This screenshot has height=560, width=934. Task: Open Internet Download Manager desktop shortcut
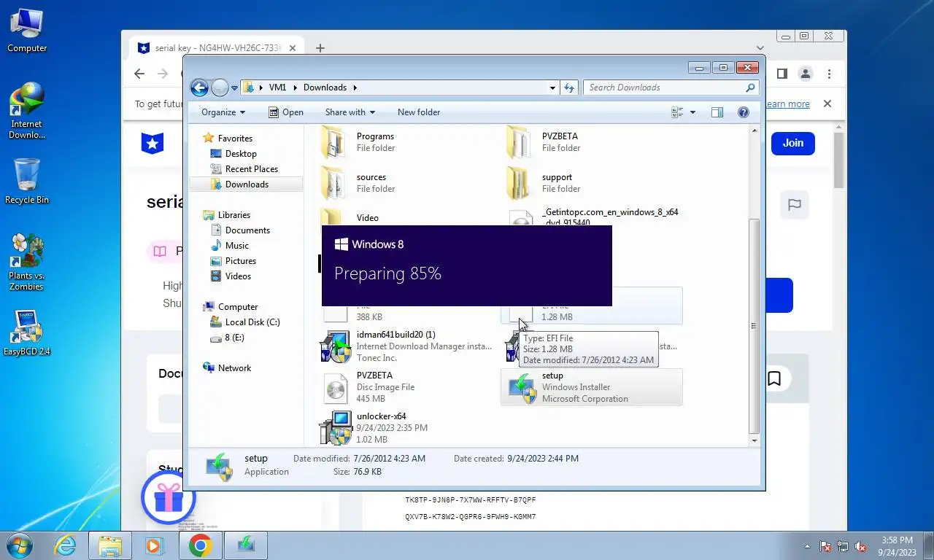pyautogui.click(x=27, y=110)
